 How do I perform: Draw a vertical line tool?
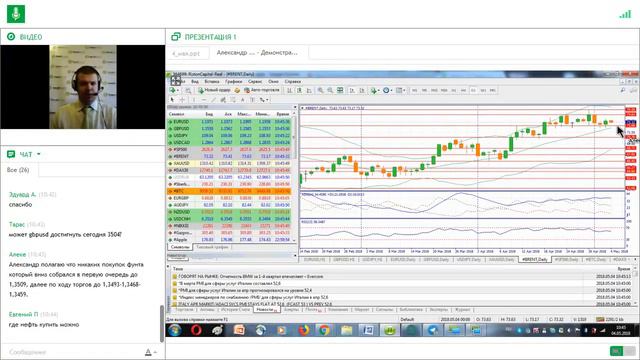[x=194, y=100]
